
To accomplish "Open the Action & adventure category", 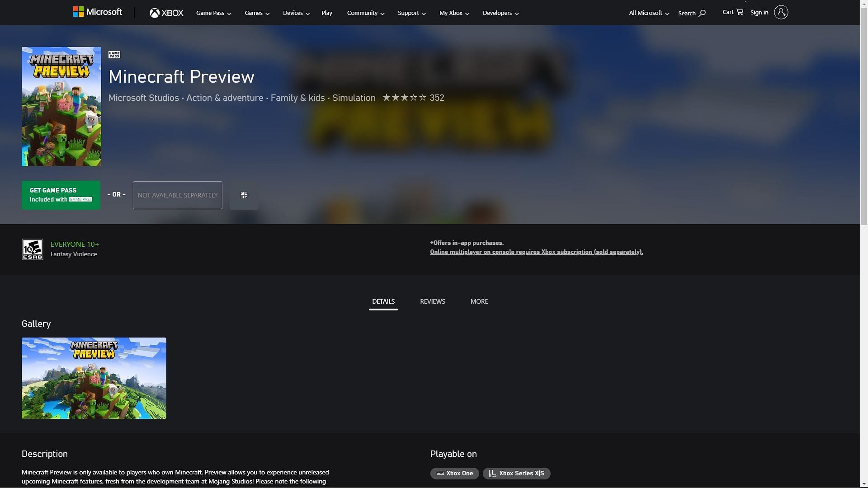I will tap(225, 98).
